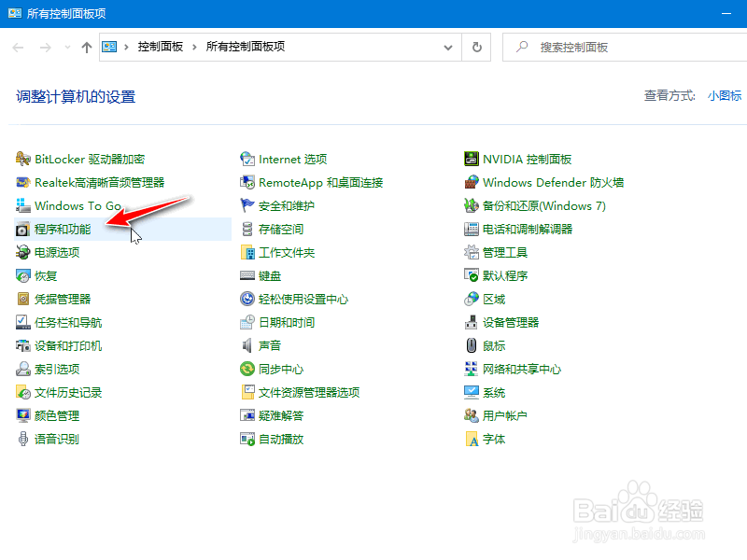747x560 pixels.
Task: Click the 颜色管理 icon
Action: point(22,415)
